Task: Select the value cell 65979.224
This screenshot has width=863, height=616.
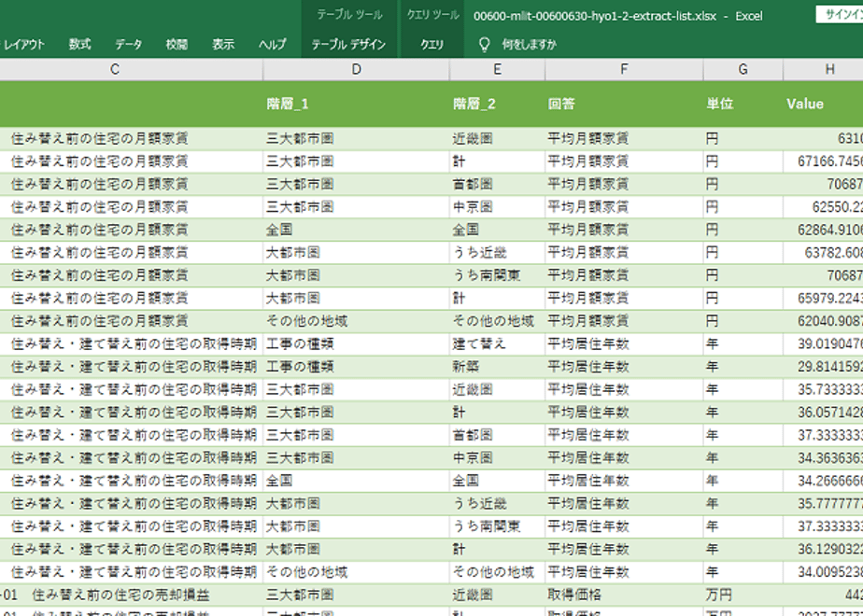Action: [824, 299]
